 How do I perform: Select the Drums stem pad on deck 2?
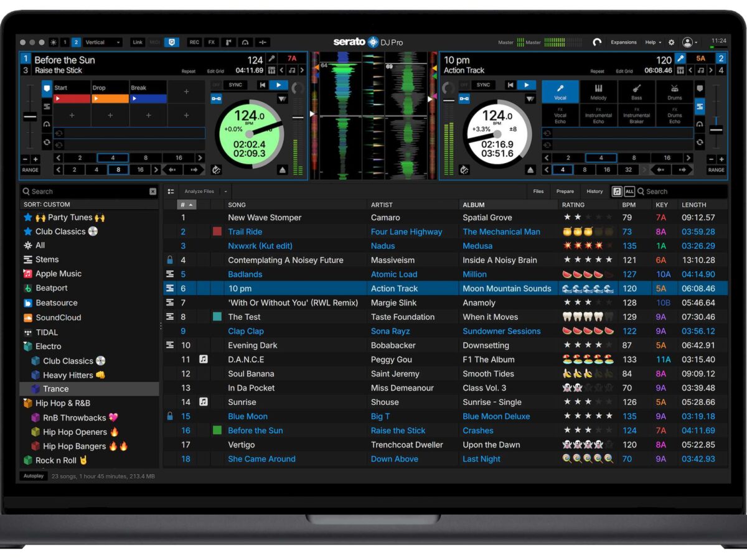(x=674, y=91)
